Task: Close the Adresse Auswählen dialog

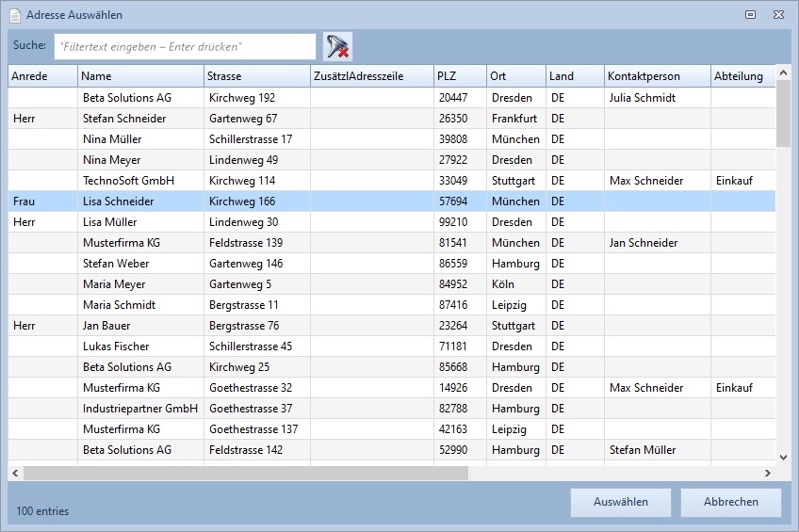Action: (778, 15)
